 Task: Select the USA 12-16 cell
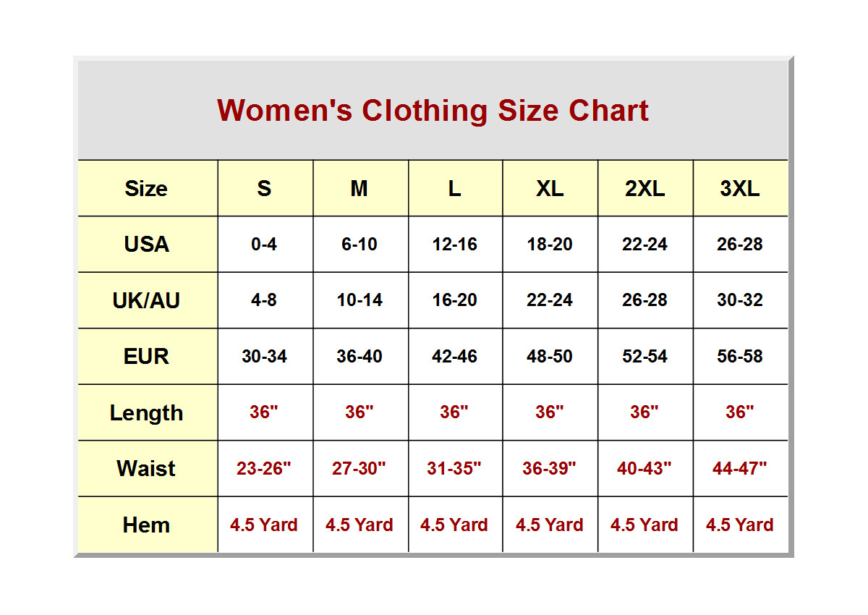[454, 245]
